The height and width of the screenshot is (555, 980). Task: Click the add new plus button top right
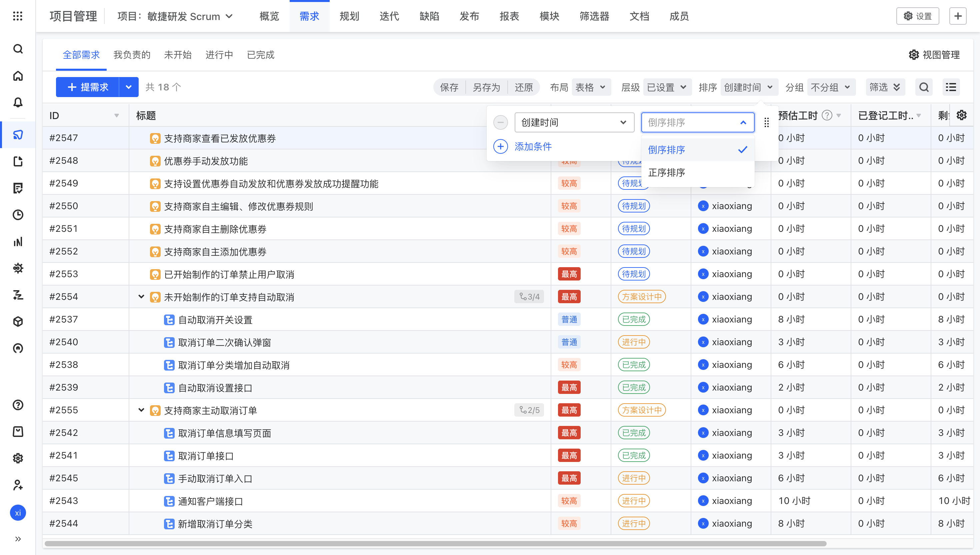click(958, 16)
